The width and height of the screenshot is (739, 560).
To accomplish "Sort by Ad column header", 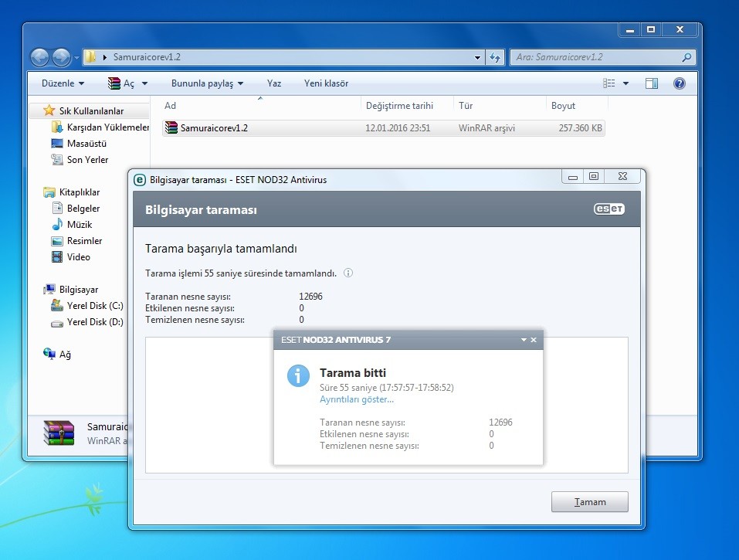I will pyautogui.click(x=170, y=106).
